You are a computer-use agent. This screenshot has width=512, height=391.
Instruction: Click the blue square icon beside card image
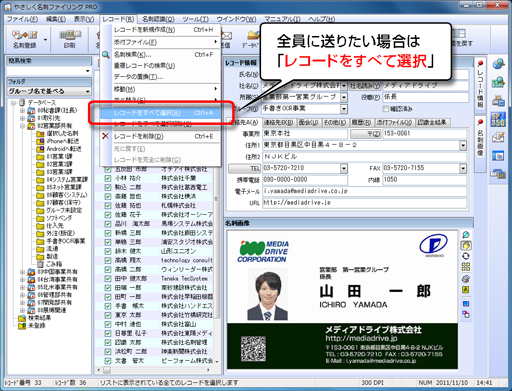click(x=466, y=303)
